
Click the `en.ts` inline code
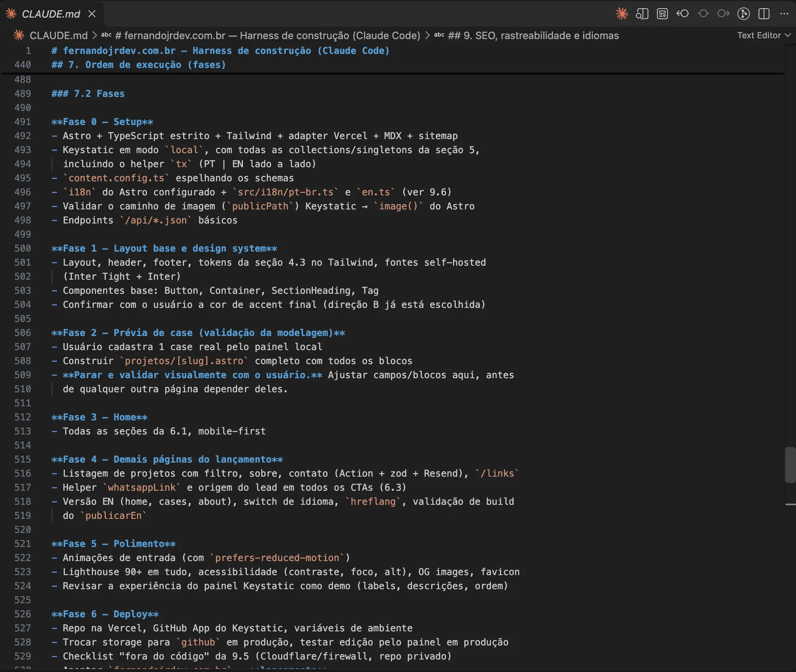tap(376, 192)
